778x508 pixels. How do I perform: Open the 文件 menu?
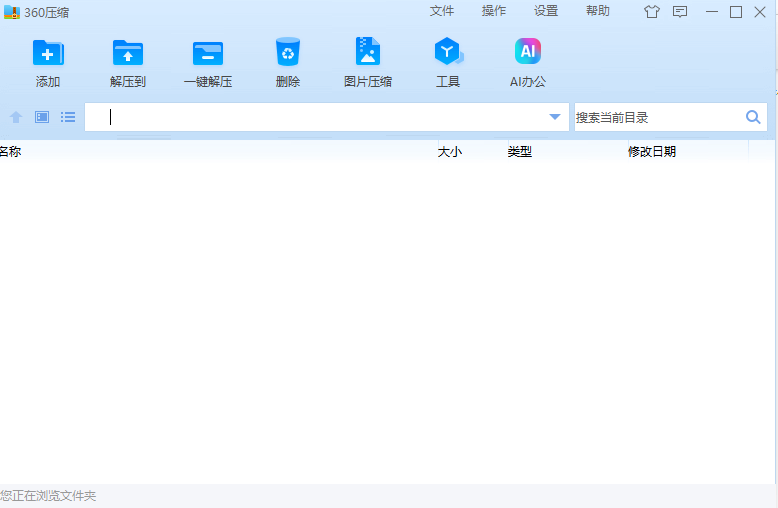click(x=442, y=11)
